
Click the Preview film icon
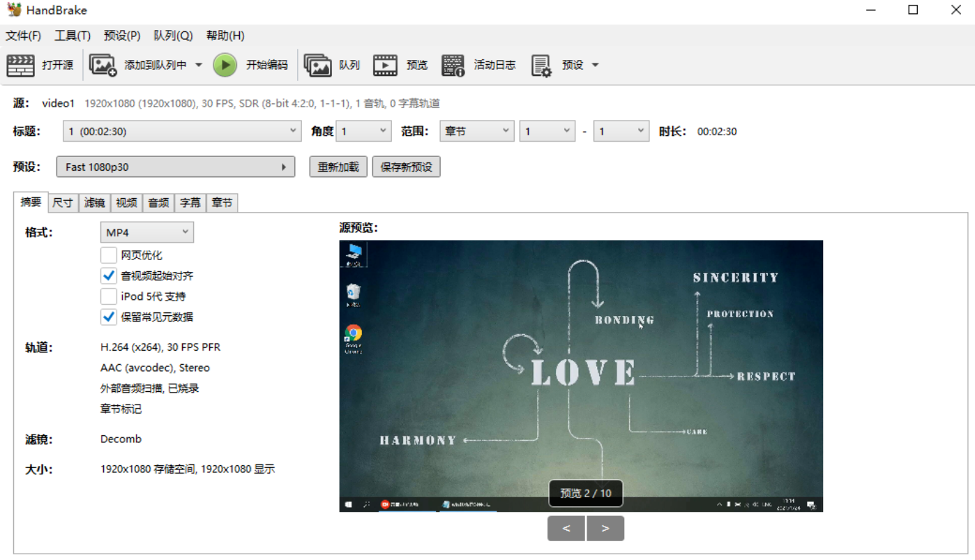coord(385,65)
